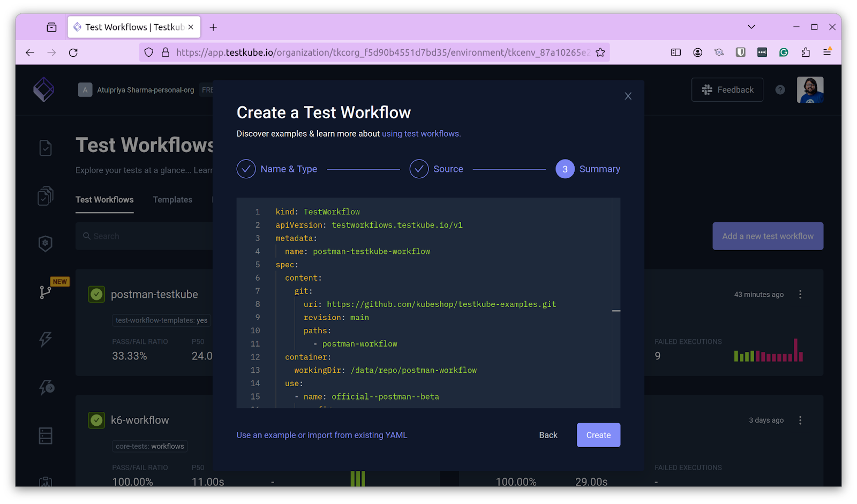
Task: Click the core-tests: workflows label
Action: (x=149, y=446)
